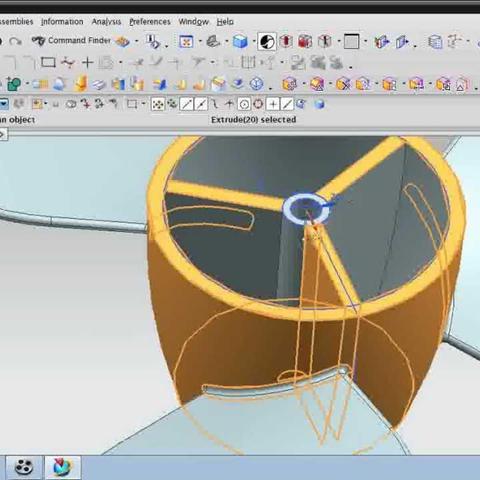Click the Command Finder button
480x480 pixels.
(71, 41)
